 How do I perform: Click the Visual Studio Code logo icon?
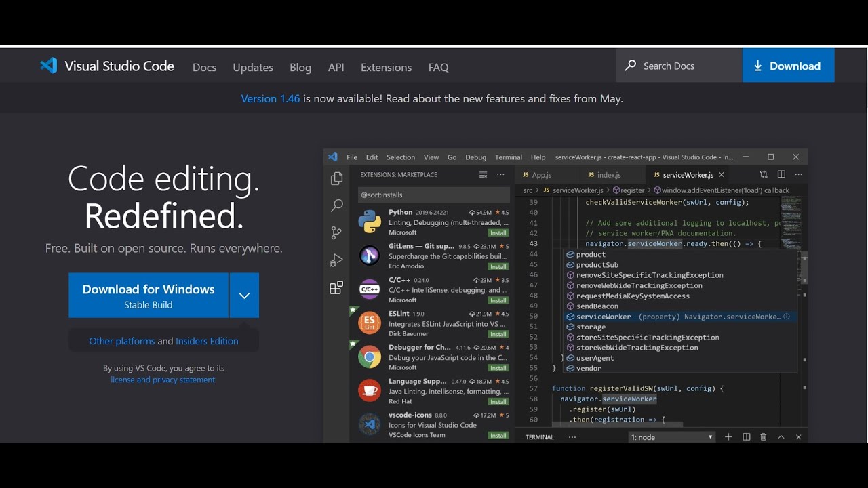click(x=48, y=66)
